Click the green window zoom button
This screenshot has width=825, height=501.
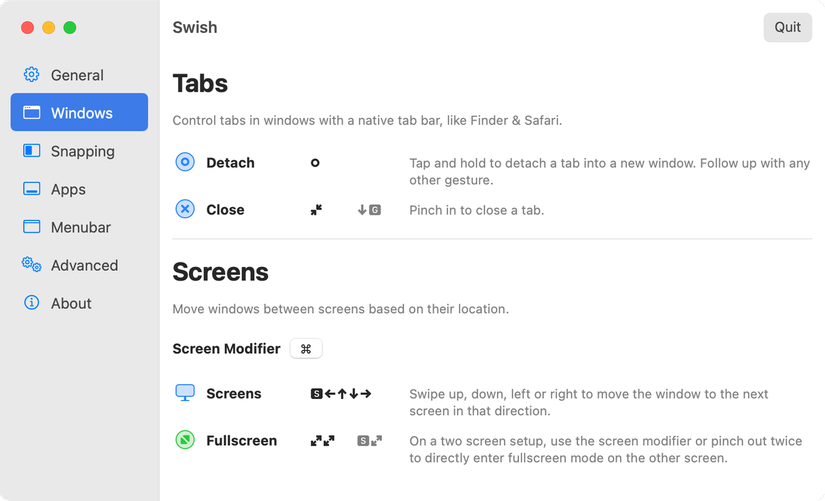[x=70, y=28]
